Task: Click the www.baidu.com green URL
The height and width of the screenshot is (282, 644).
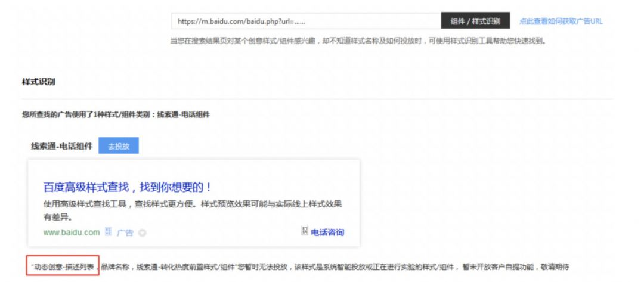Action: coord(72,233)
